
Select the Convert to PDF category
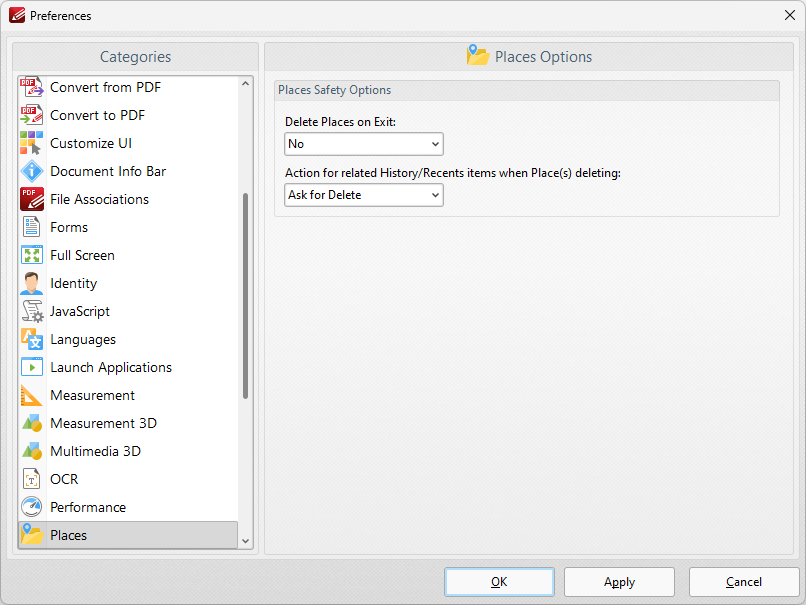(x=128, y=115)
